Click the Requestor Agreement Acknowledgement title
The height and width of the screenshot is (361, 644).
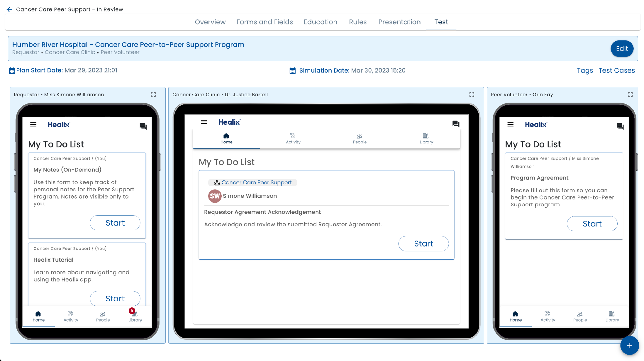click(262, 212)
